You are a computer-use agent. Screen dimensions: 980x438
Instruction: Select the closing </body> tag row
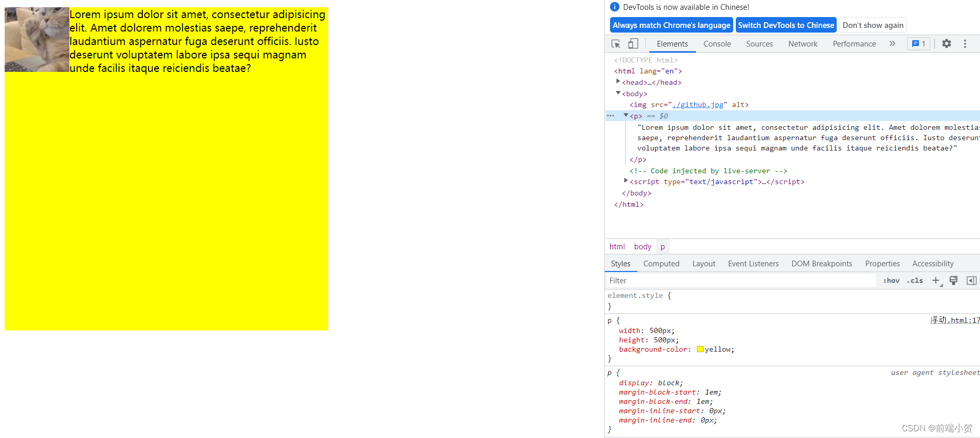click(636, 193)
